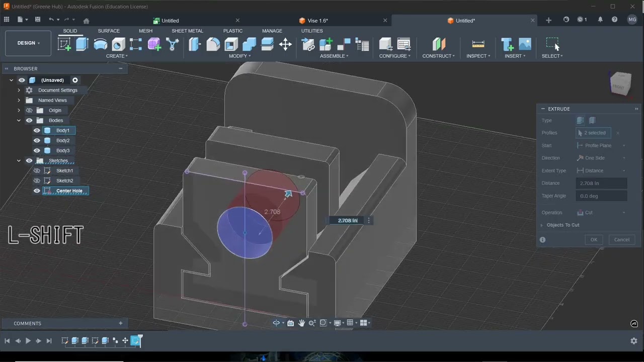Open the Extent Type Distance dropdown

tap(601, 170)
